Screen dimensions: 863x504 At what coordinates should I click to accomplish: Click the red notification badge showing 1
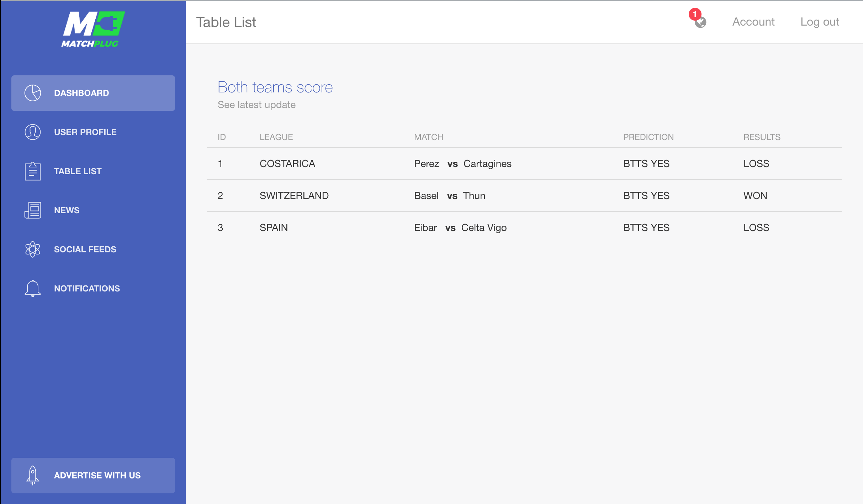click(695, 14)
